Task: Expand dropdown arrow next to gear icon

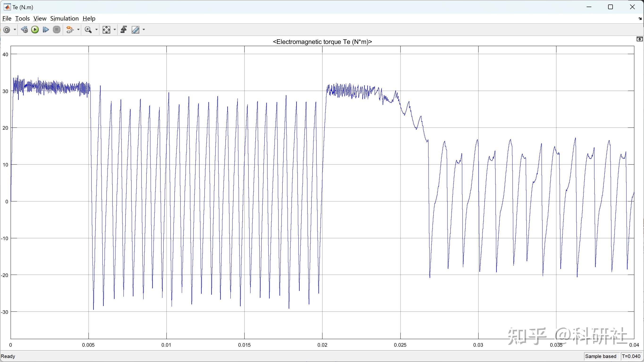Action: pyautogui.click(x=15, y=30)
